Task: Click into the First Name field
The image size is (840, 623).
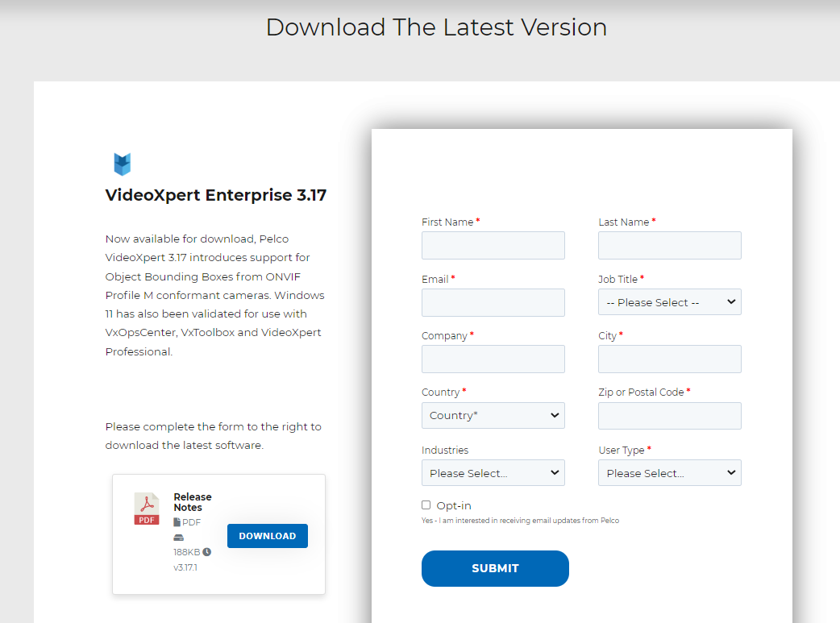Action: click(493, 245)
